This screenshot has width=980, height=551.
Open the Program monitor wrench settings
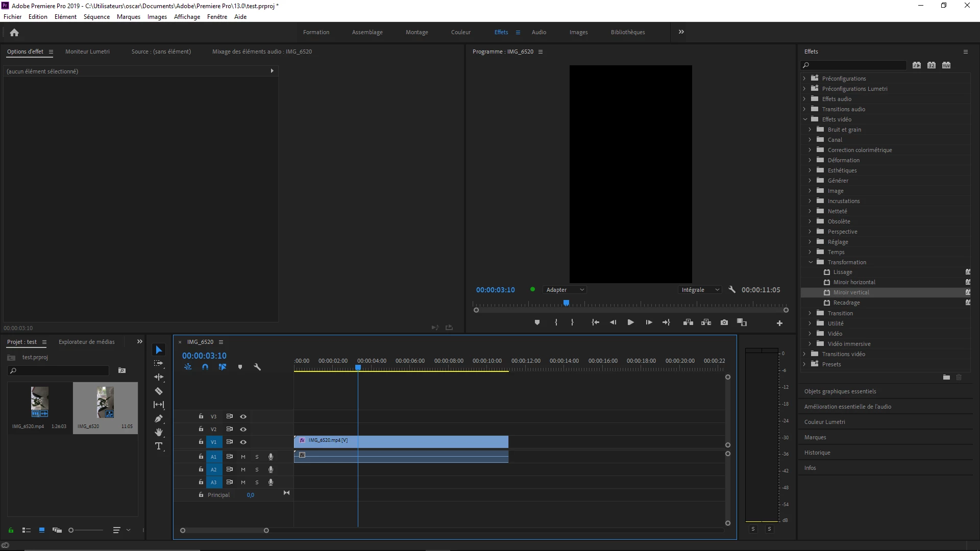[x=732, y=289]
